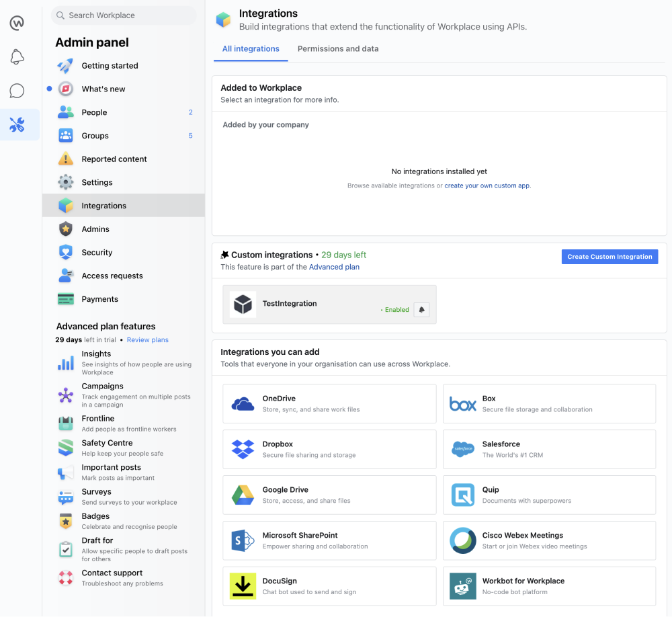The image size is (672, 617).
Task: Select the Google Drive integration card
Action: (329, 495)
